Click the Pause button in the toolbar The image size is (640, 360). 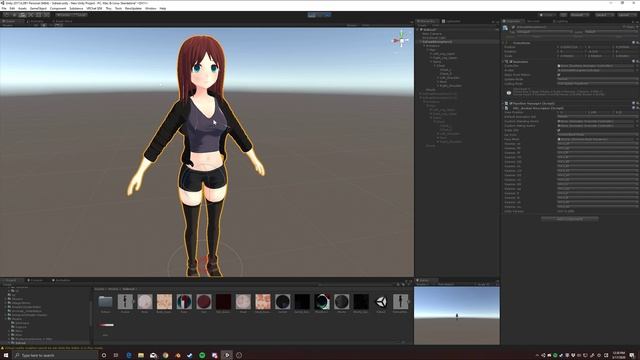tap(320, 15)
